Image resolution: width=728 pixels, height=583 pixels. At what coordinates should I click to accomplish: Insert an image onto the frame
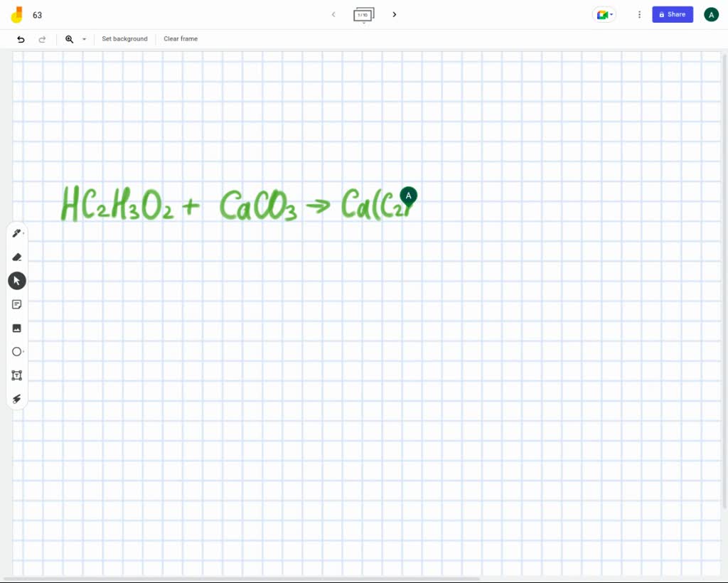tap(16, 328)
